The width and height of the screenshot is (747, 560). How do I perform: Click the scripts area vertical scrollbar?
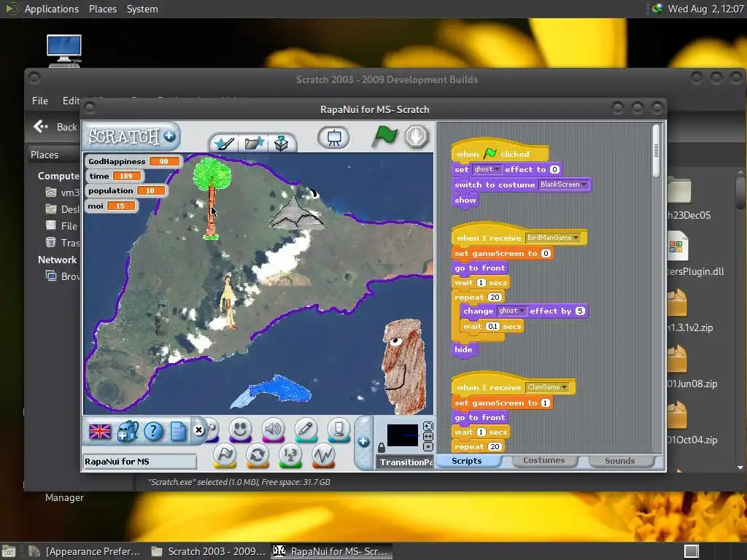[x=656, y=150]
